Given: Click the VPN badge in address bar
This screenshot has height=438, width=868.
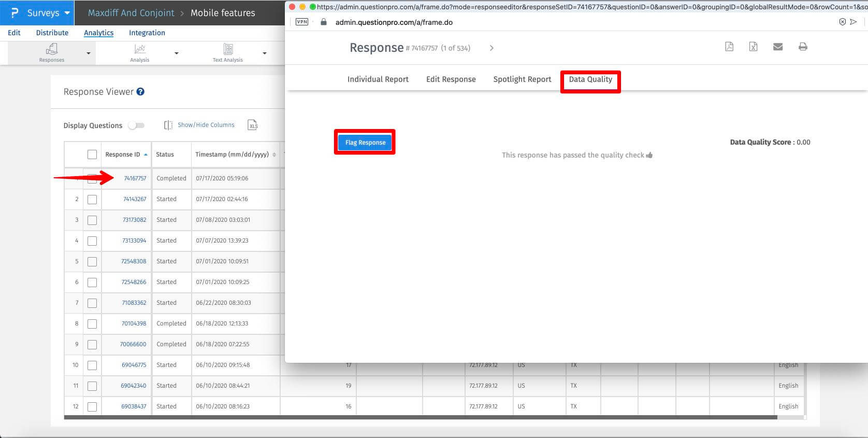Looking at the screenshot, I should [x=302, y=22].
